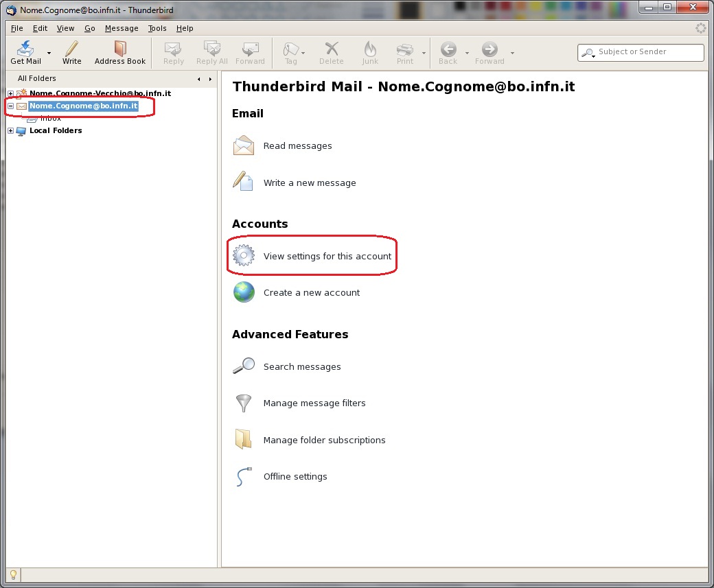Open the View menu

click(x=66, y=28)
